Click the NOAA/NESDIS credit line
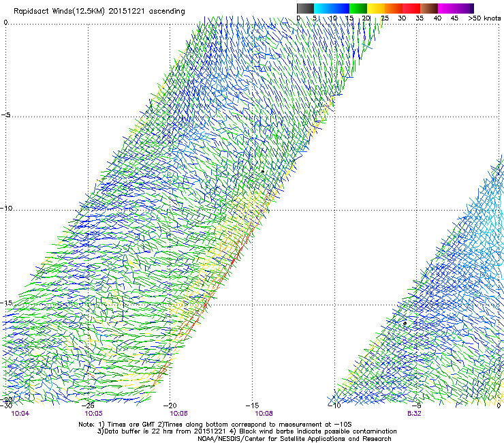 pos(294,439)
